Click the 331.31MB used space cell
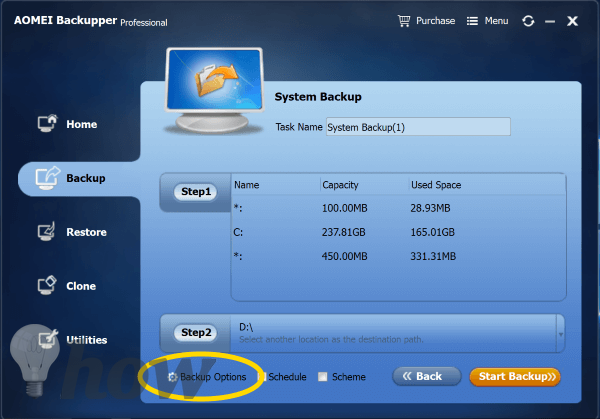Image resolution: width=600 pixels, height=419 pixels. 433,256
